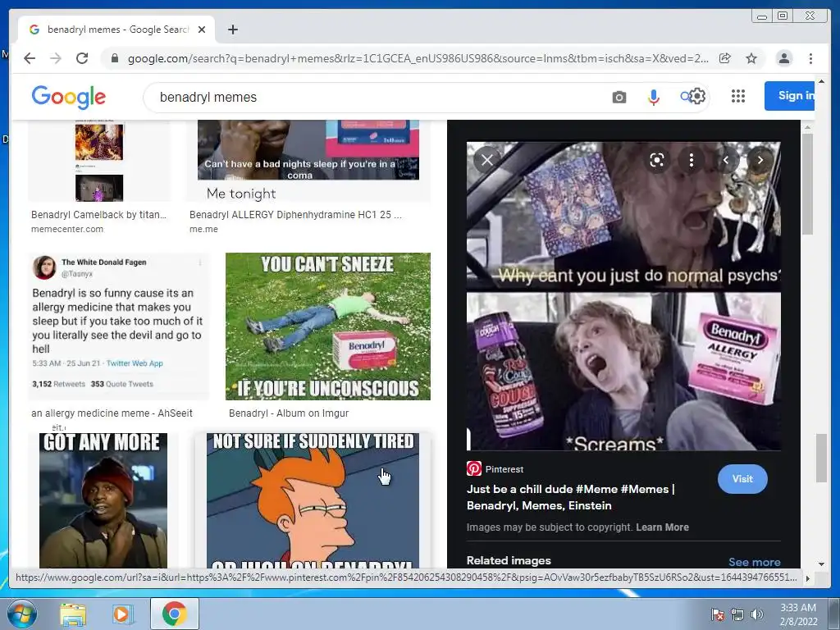Click the volume speaker tray icon
840x630 pixels.
coord(757,614)
